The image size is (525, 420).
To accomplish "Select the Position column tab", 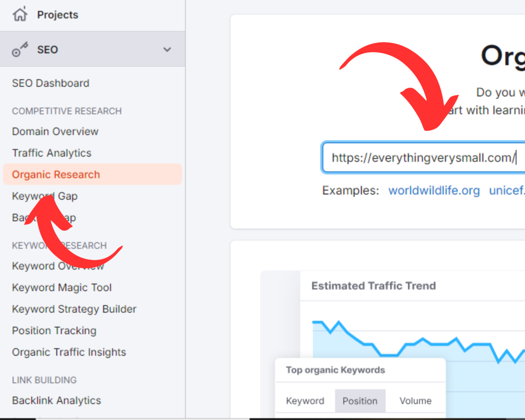I will point(360,401).
